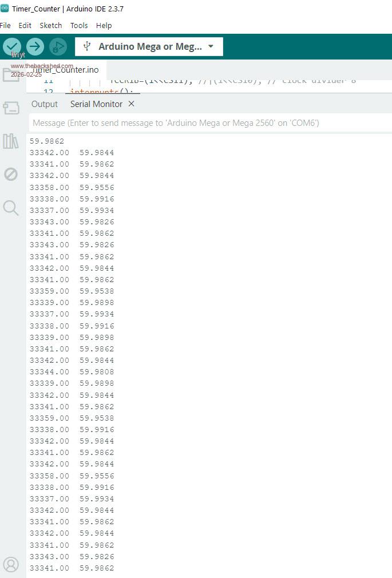Open the Tools menu

pyautogui.click(x=79, y=26)
